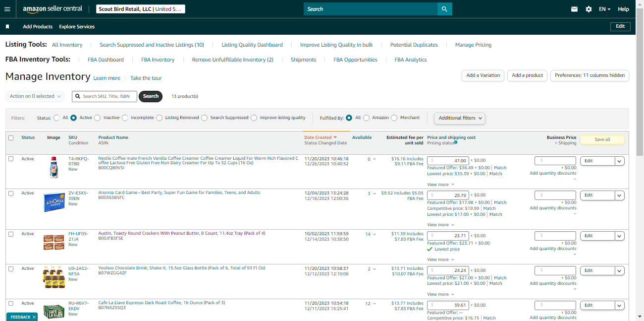Open the Additional filters dropdown
This screenshot has width=644, height=321.
pyautogui.click(x=459, y=118)
